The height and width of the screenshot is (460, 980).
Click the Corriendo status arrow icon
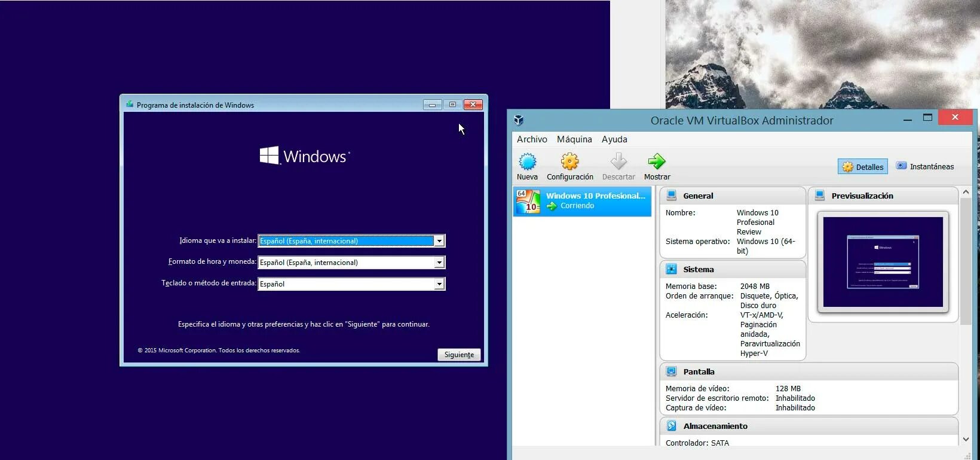pyautogui.click(x=552, y=206)
